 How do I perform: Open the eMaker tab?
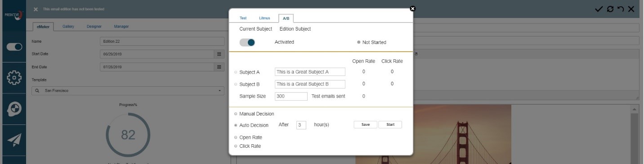pyautogui.click(x=43, y=27)
